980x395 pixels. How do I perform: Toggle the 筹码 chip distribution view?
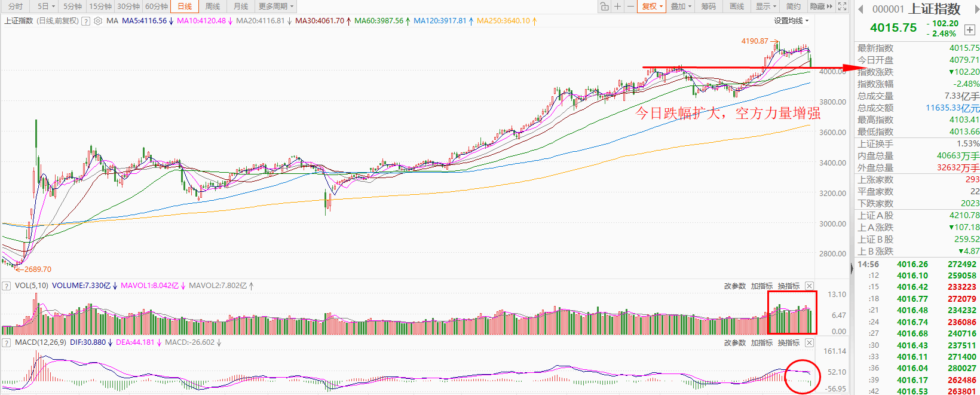pos(709,7)
